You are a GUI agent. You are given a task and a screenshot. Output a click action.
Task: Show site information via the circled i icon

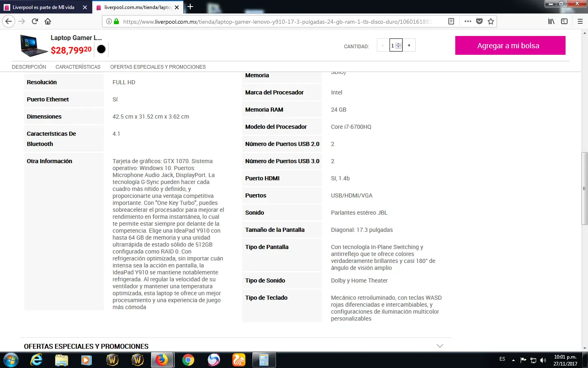tap(109, 21)
